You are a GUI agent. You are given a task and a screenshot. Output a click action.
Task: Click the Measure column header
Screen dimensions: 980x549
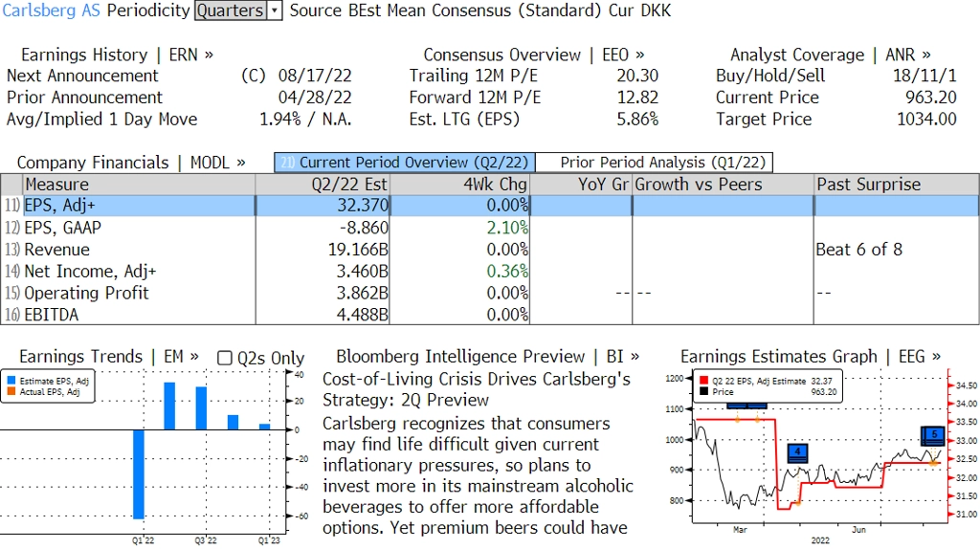point(139,185)
